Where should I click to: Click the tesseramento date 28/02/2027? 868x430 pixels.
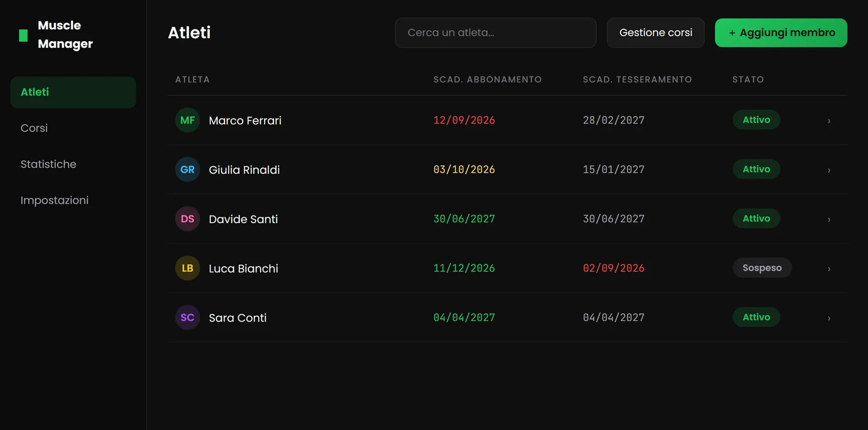[x=614, y=120]
